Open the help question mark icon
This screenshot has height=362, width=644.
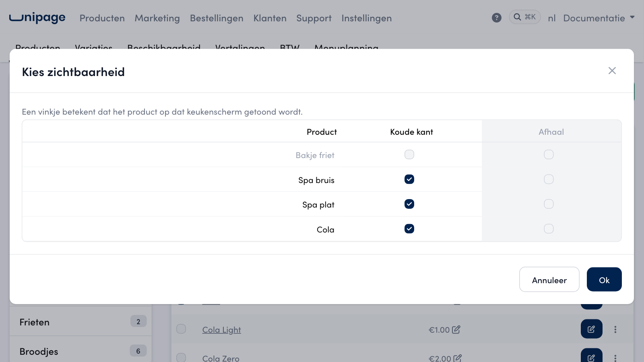pyautogui.click(x=497, y=18)
